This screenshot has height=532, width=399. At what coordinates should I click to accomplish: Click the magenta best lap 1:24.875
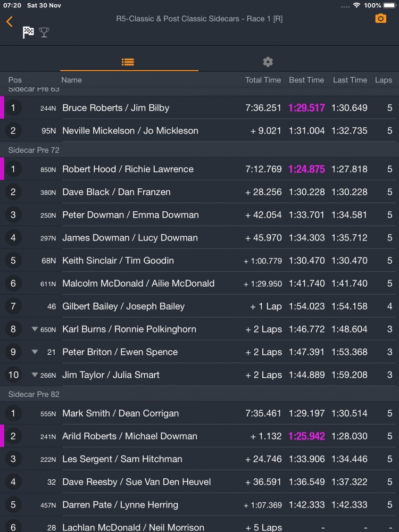coord(306,169)
